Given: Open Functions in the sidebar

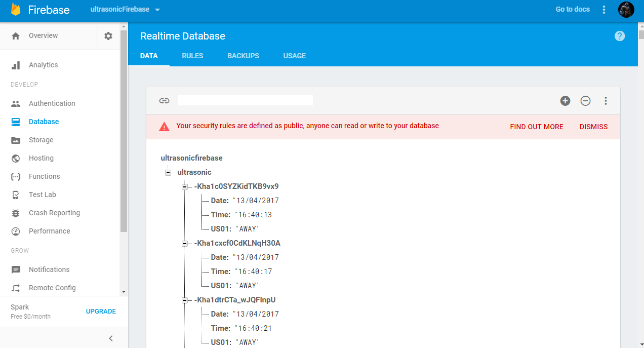Looking at the screenshot, I should tap(44, 176).
